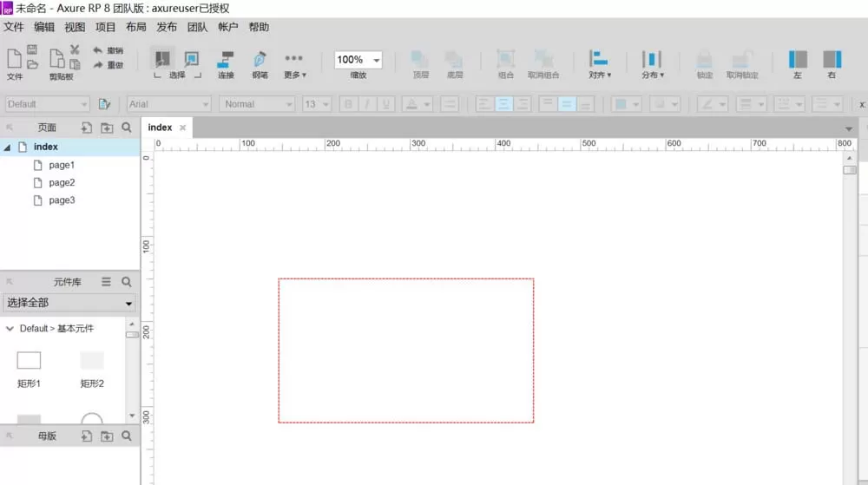Screen dimensions: 868x485
Task: Toggle underline text formatting
Action: click(x=386, y=104)
